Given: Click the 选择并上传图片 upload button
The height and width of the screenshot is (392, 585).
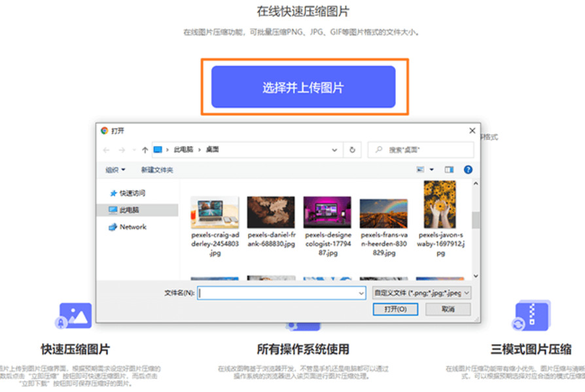Looking at the screenshot, I should [303, 87].
